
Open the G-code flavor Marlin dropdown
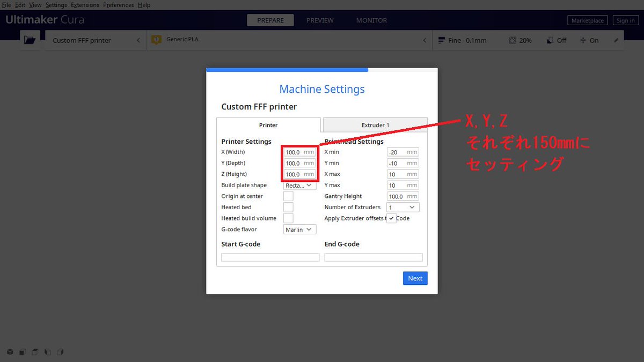click(x=300, y=230)
